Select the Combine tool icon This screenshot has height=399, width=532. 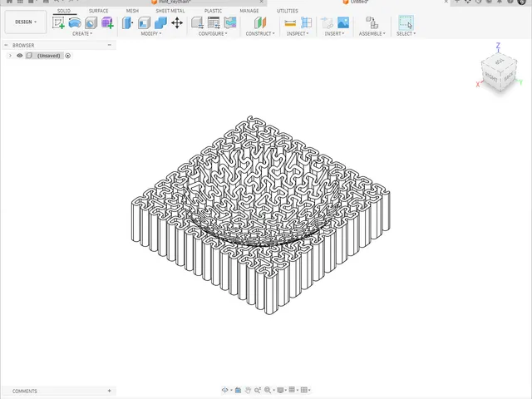click(x=160, y=23)
